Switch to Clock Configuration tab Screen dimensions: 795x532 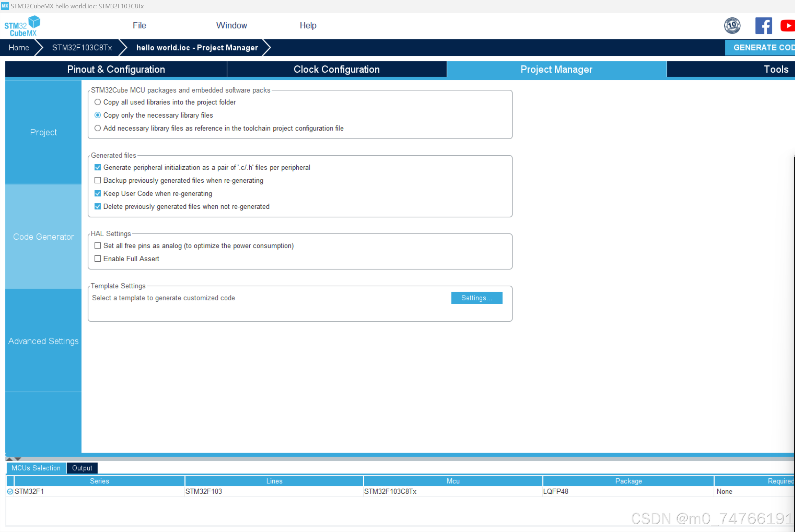point(336,69)
